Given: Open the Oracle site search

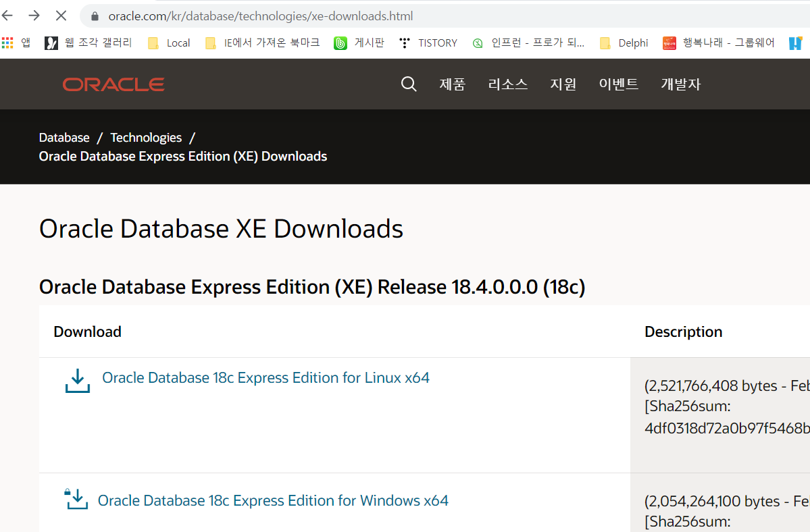Looking at the screenshot, I should (409, 84).
